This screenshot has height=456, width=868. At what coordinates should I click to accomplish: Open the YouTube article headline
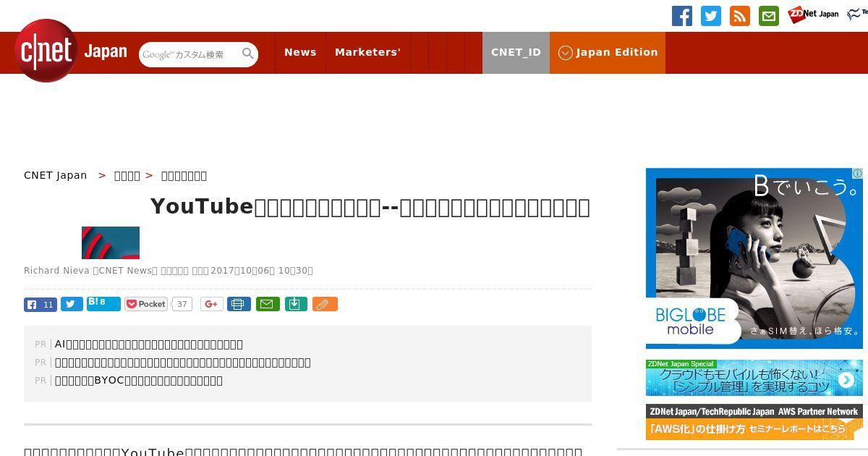tap(370, 207)
